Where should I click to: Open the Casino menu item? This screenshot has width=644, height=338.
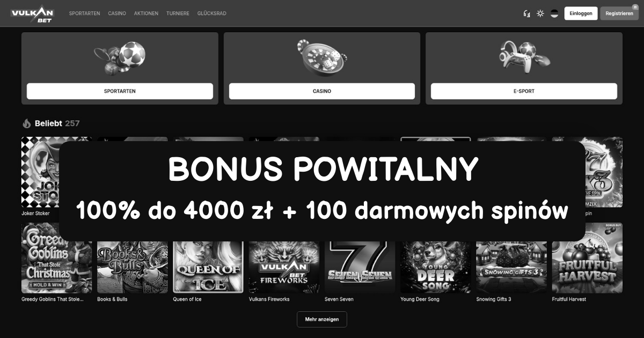[x=117, y=13]
